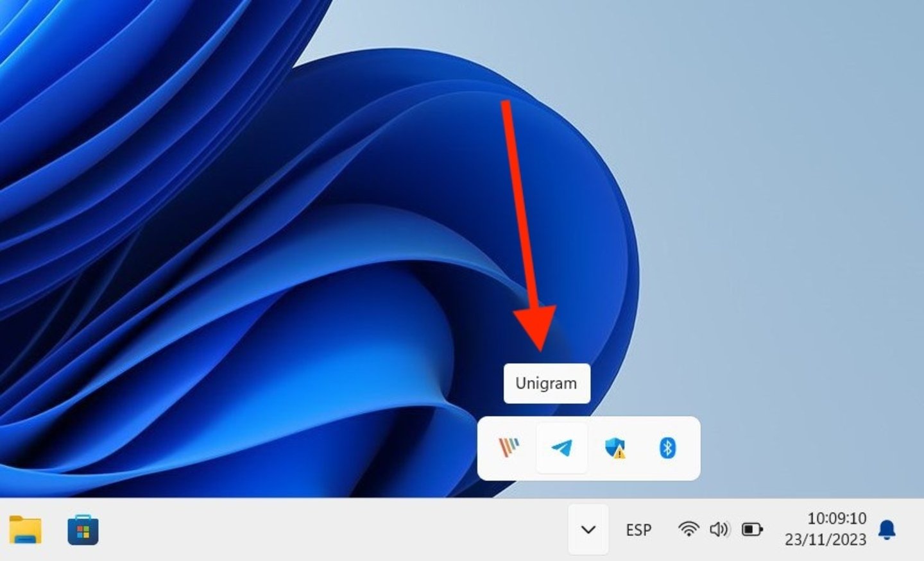
Task: Launch Microsoft Store from the taskbar
Action: coord(83,530)
